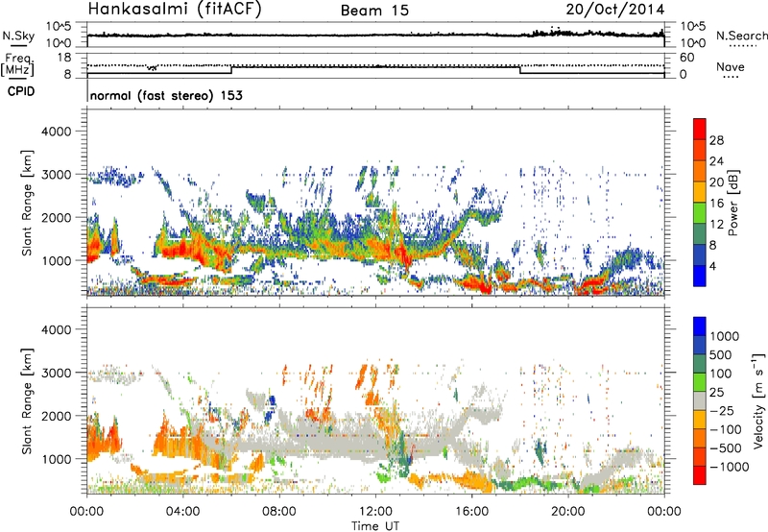Pick the red bottom segment of the Velocity color bar

(700, 475)
